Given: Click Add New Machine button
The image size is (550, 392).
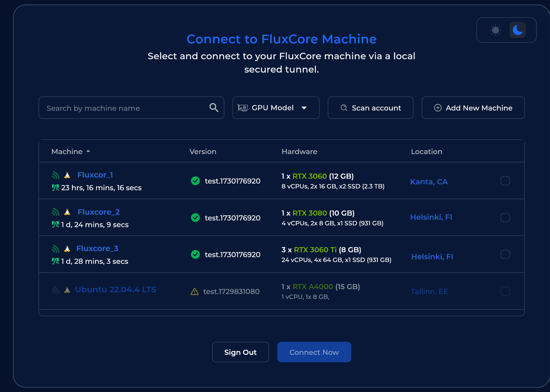Looking at the screenshot, I should [x=473, y=108].
